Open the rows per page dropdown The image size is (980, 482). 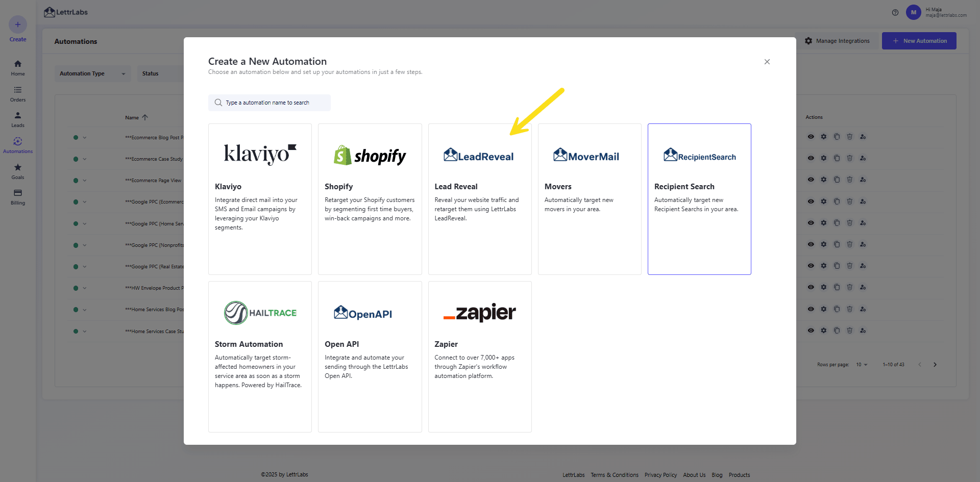click(862, 365)
